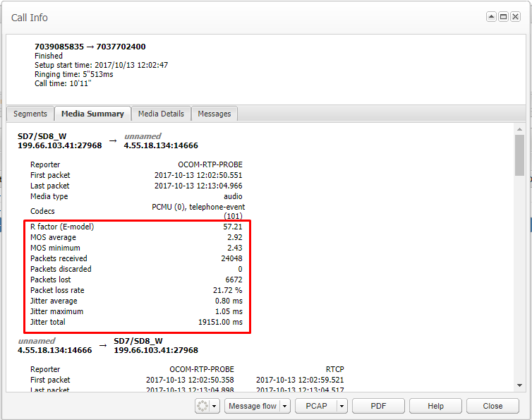Click the Packet loss rate value row

136,290
